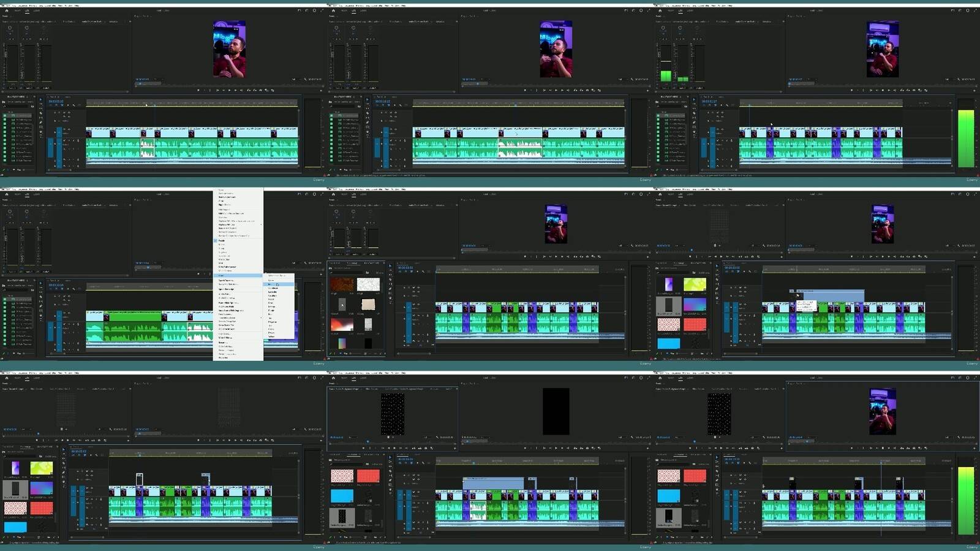The image size is (980, 551).
Task: Play Program Monitor in middle-right frame
Action: tap(883, 256)
